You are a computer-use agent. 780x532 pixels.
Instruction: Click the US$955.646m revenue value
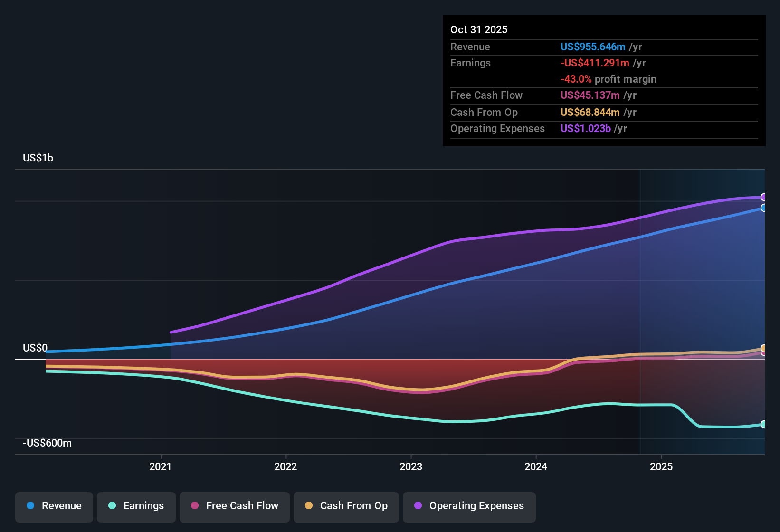592,47
